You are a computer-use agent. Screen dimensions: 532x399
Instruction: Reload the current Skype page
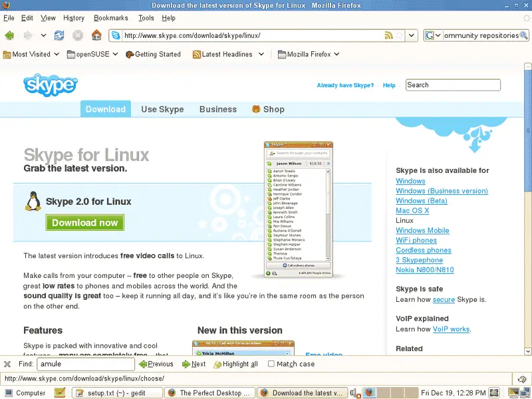pos(59,35)
